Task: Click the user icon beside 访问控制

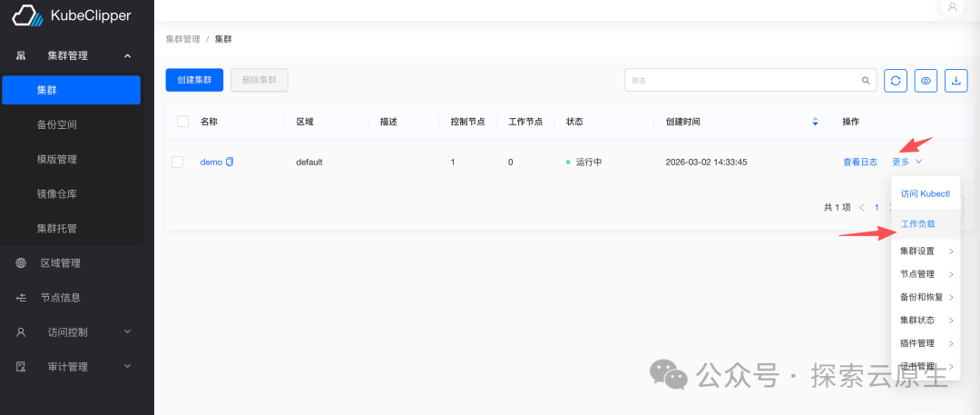Action: 21,331
